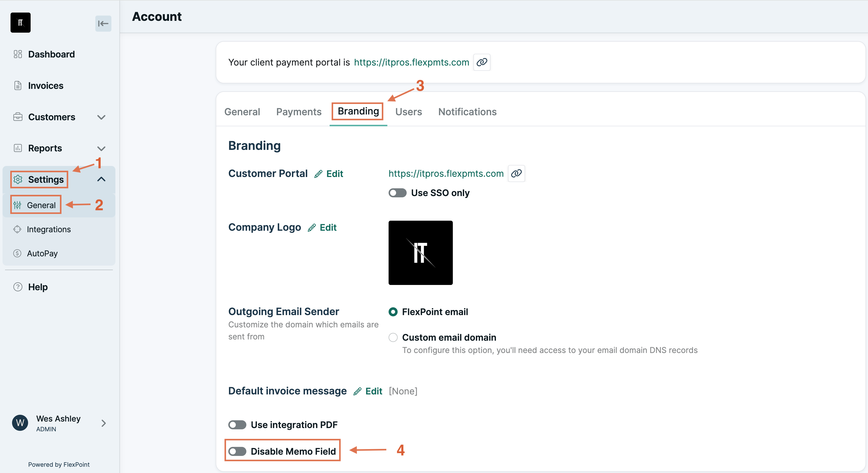Open the AutoPay settings page
868x473 pixels.
pos(42,253)
